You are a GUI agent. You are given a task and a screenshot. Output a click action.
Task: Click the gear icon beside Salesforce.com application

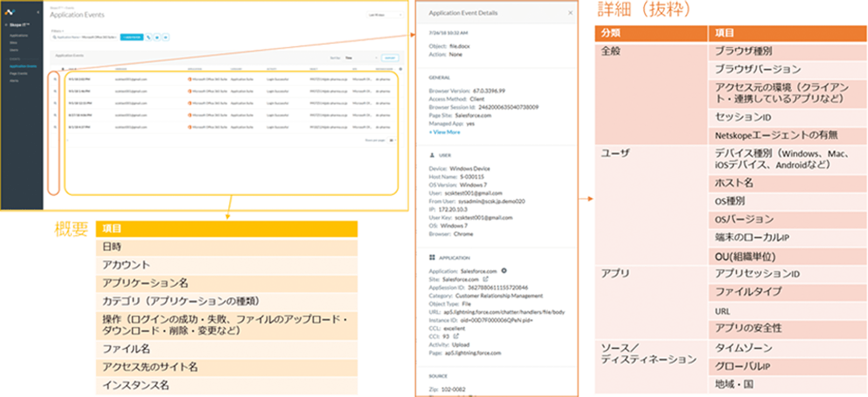point(504,271)
